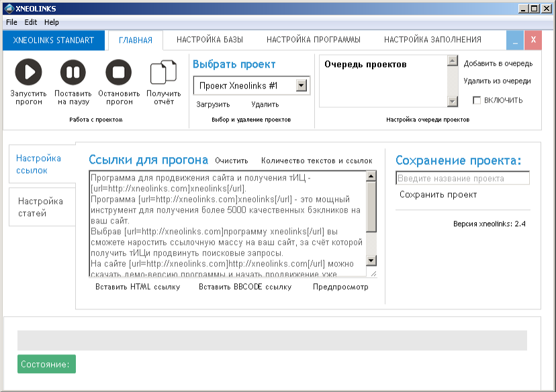Open the Help menu

pos(52,22)
